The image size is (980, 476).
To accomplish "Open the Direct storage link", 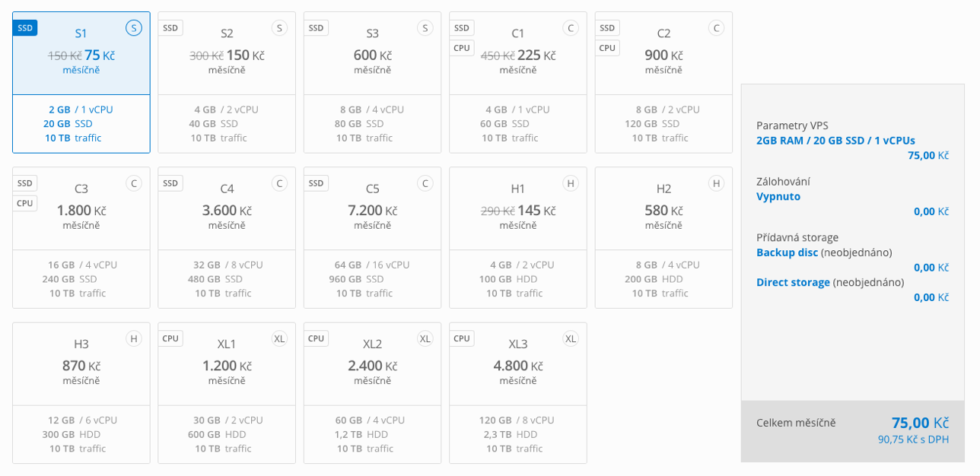I will [x=793, y=282].
